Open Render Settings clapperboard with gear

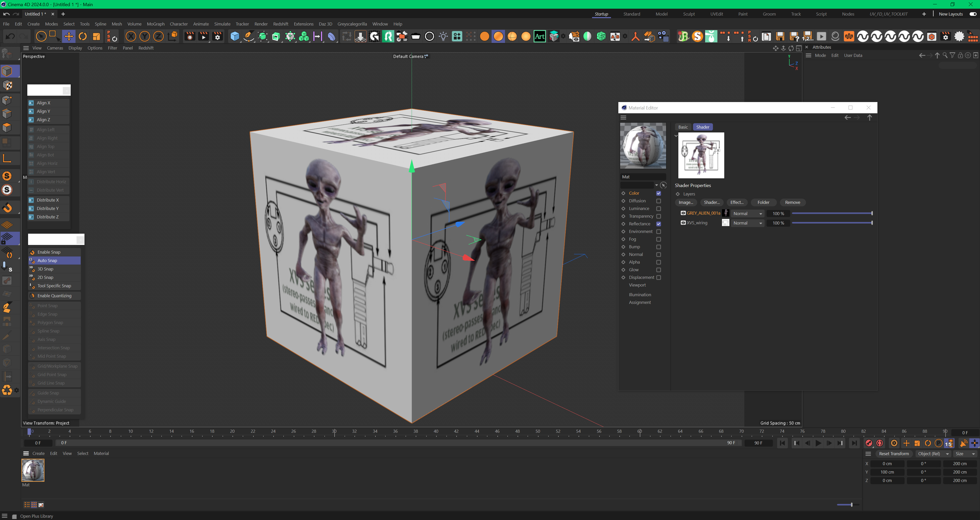point(217,36)
